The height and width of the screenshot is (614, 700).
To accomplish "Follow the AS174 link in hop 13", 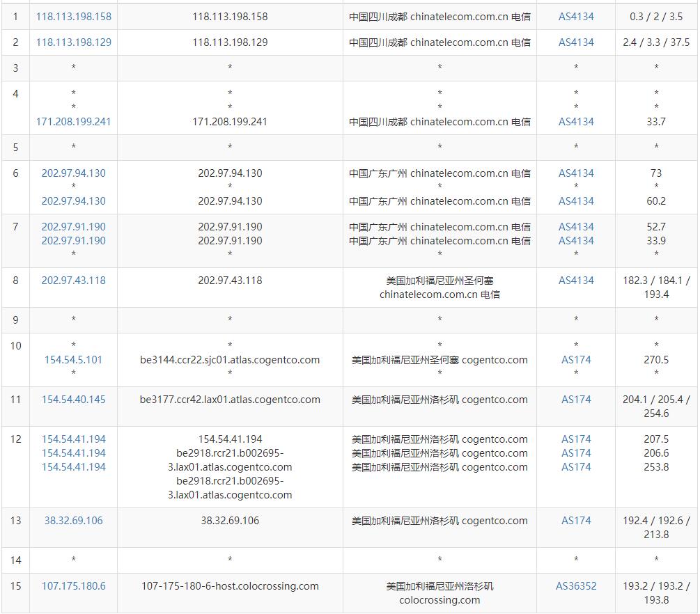I will coord(576,521).
